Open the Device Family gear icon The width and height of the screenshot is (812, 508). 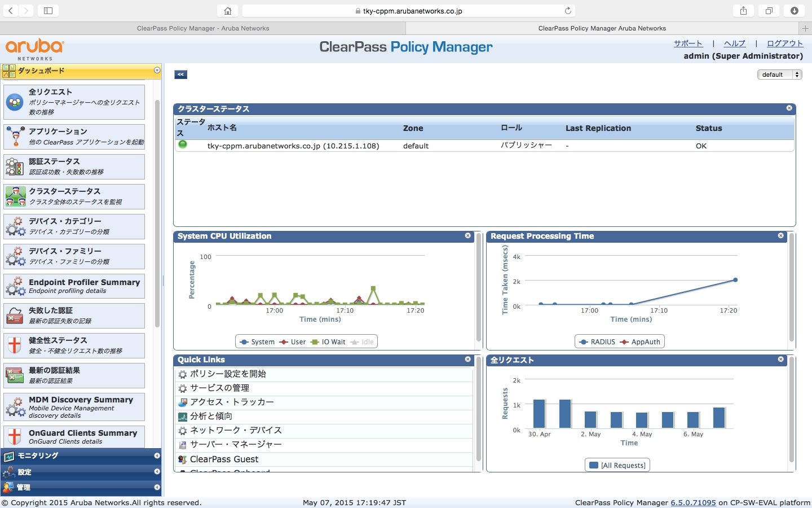(15, 256)
